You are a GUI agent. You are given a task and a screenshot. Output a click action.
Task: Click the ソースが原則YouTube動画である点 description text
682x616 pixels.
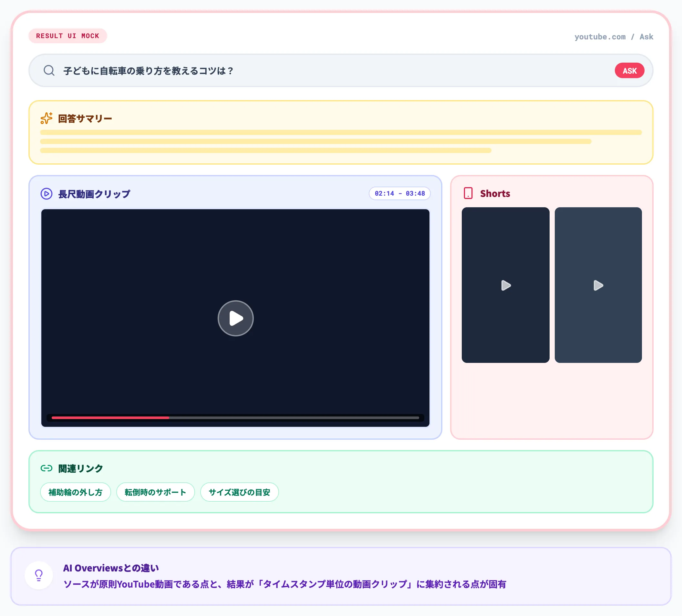click(x=284, y=584)
